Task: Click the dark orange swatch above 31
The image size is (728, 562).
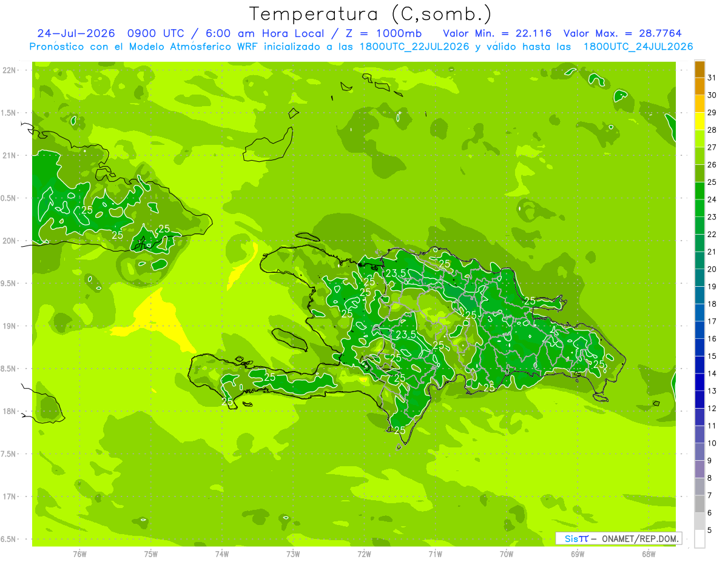Action: click(699, 70)
